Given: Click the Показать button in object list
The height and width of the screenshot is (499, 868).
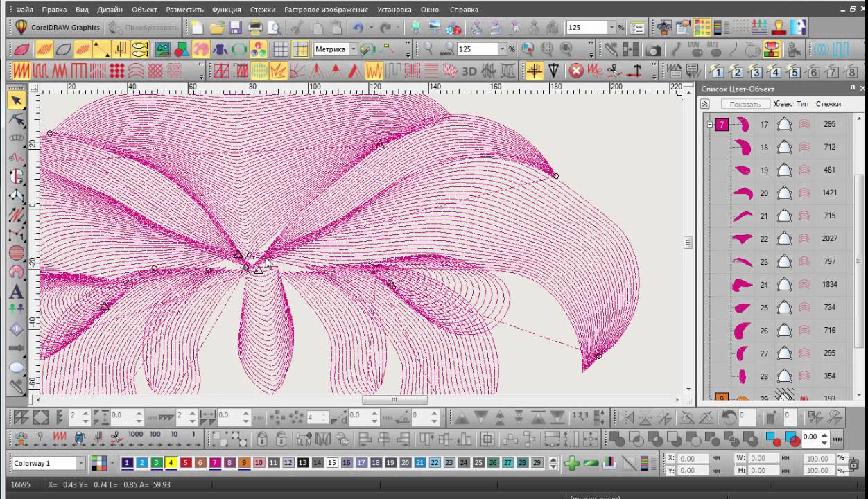Looking at the screenshot, I should (x=744, y=104).
